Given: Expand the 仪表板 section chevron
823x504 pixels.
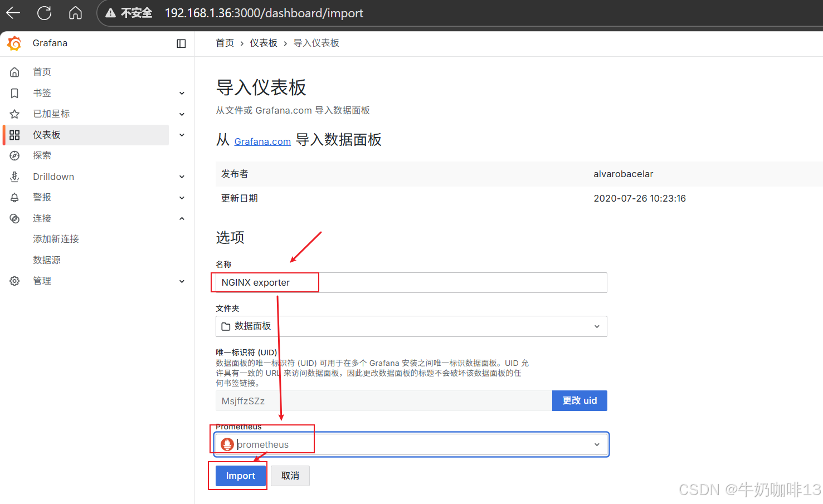Looking at the screenshot, I should 182,135.
